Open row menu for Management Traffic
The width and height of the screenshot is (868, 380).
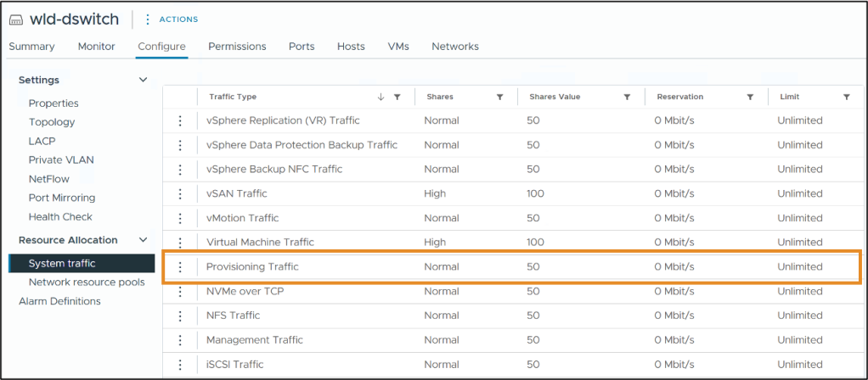180,340
